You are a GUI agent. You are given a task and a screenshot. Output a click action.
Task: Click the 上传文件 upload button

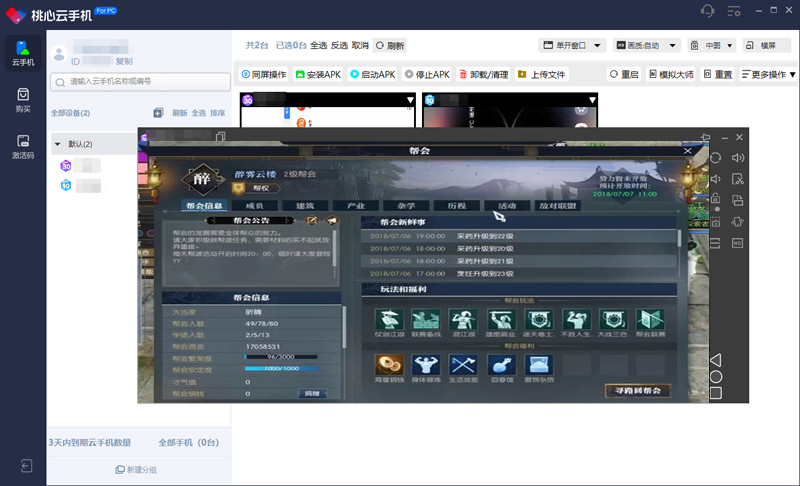[x=542, y=74]
